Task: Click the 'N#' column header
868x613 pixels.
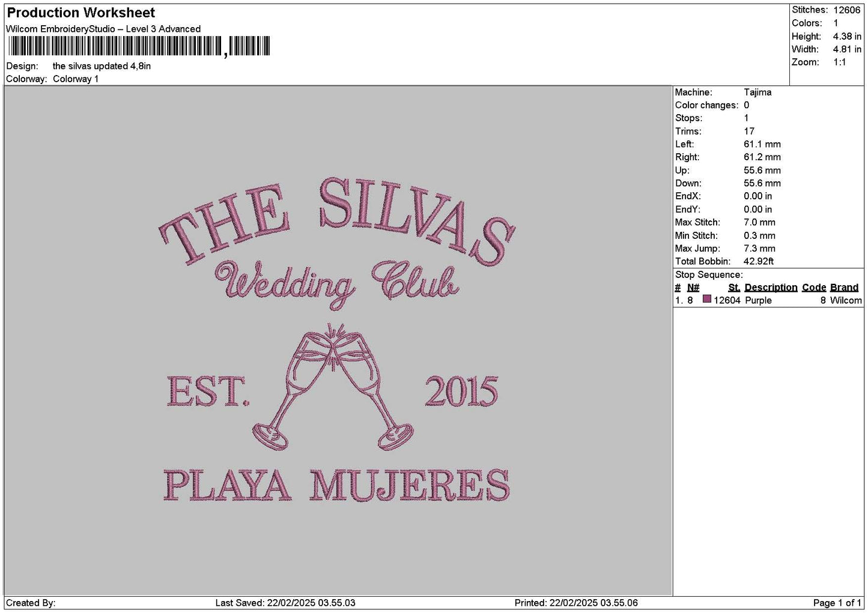Action: [693, 287]
